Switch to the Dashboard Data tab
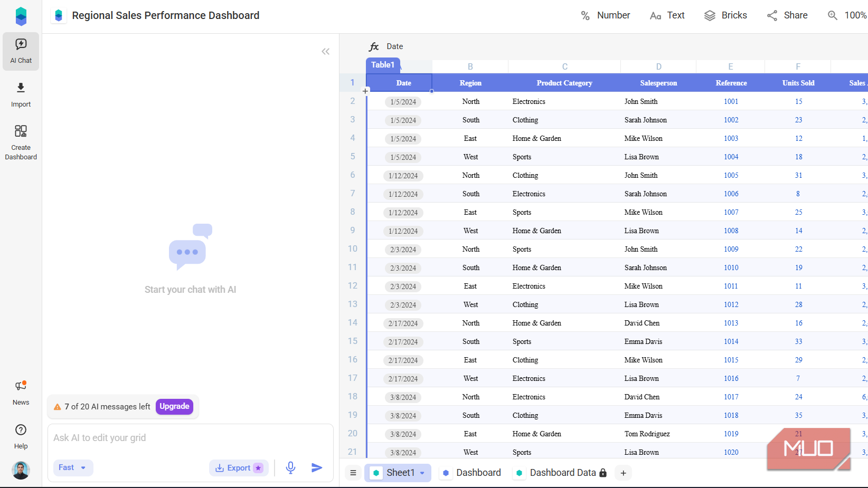This screenshot has height=488, width=868. pos(561,473)
